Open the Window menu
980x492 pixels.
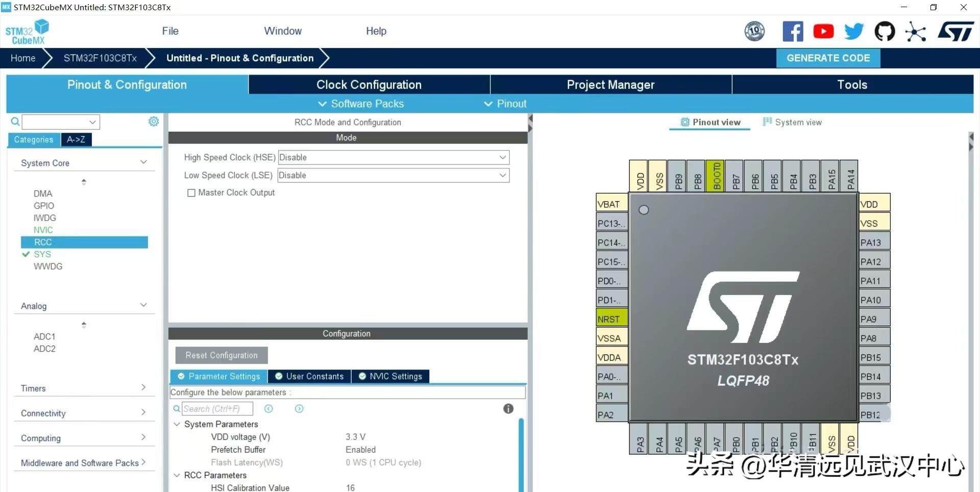(283, 31)
